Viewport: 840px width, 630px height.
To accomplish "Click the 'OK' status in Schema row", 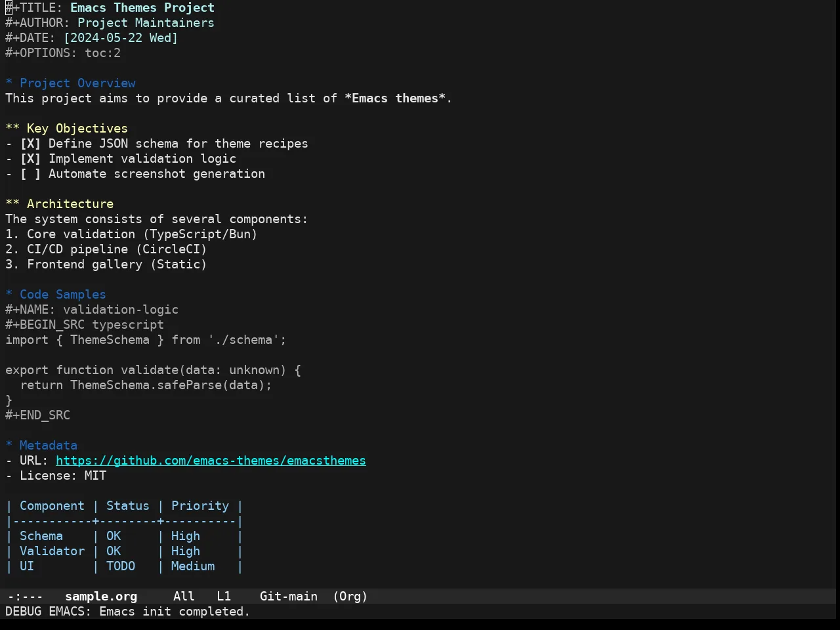I will 114,536.
